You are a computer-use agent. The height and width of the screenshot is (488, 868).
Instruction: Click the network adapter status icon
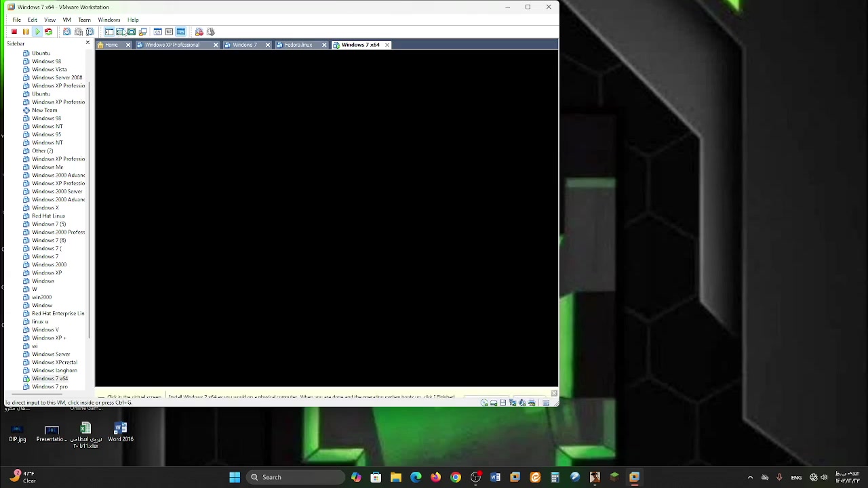click(x=513, y=403)
